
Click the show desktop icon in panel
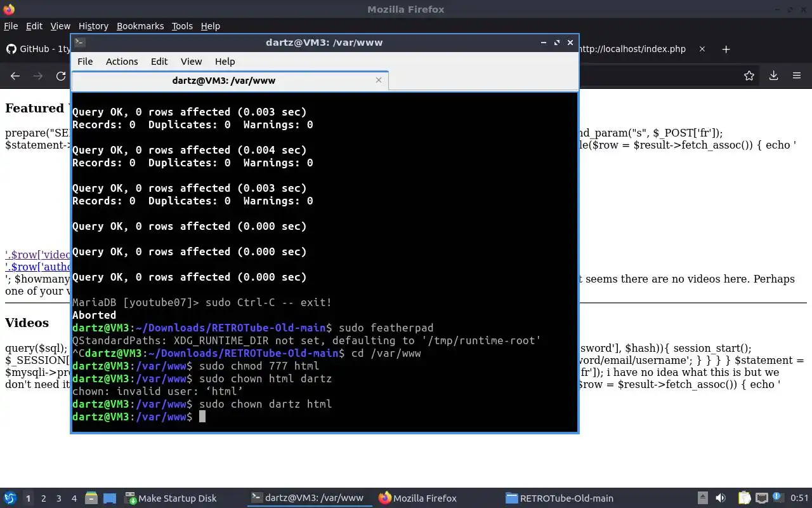coord(110,498)
